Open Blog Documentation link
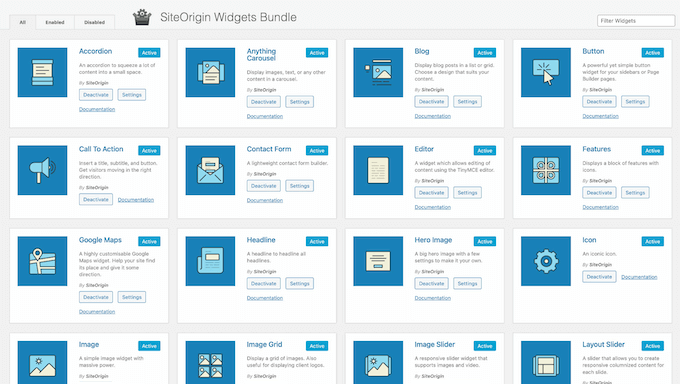This screenshot has width=680, height=384. coord(433,116)
